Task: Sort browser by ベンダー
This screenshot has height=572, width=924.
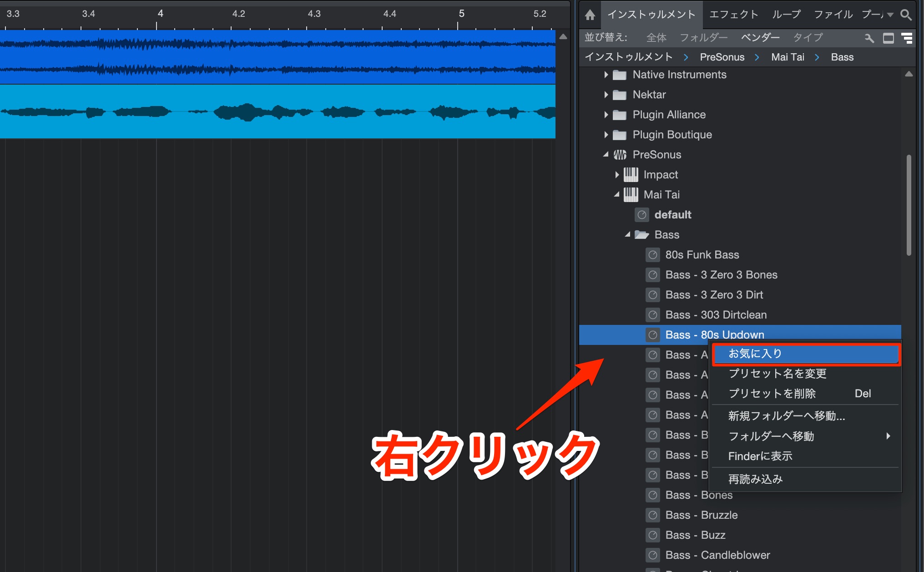Action: [x=760, y=38]
